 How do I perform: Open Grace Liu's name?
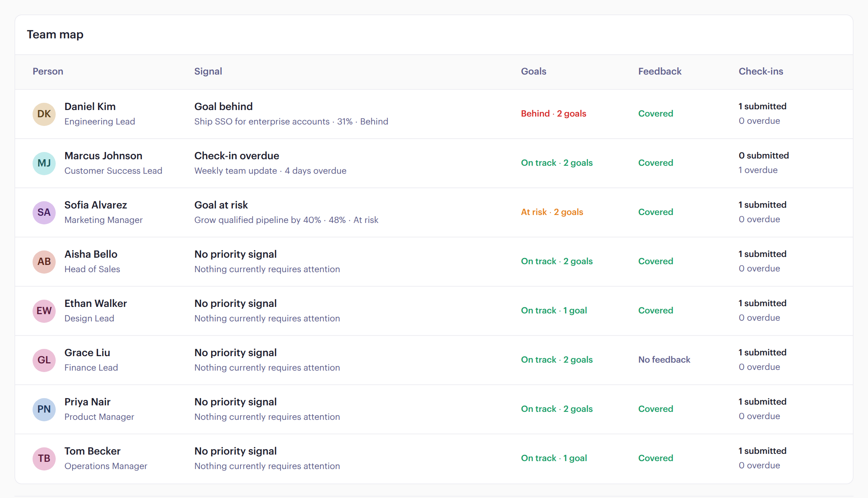[x=87, y=353]
